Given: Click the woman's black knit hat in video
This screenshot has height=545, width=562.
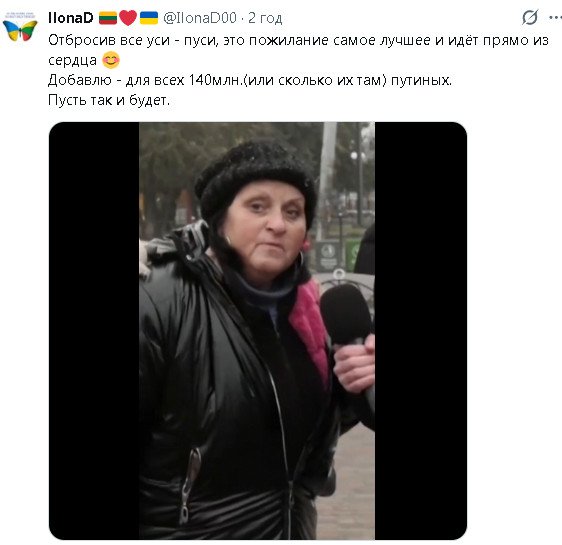Looking at the screenshot, I should click(255, 179).
